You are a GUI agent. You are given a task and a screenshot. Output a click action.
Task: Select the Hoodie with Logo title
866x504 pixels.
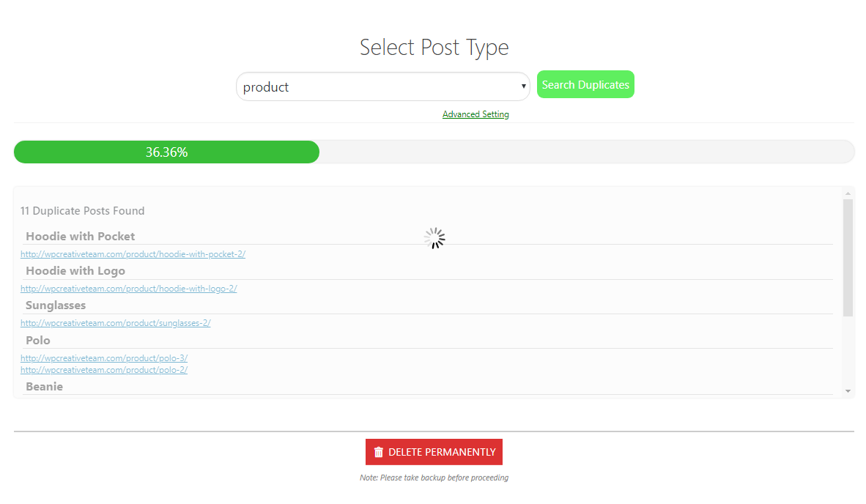(x=75, y=270)
